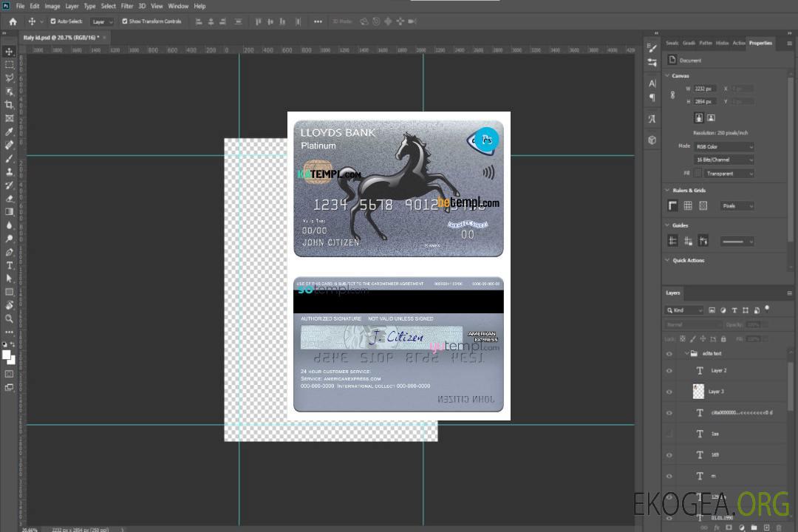Switch to the Actions tab

[738, 43]
